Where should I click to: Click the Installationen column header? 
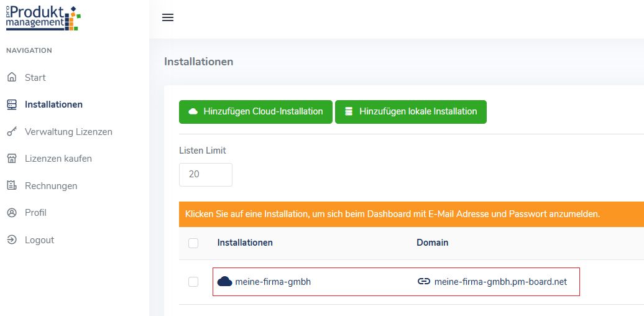(x=245, y=243)
